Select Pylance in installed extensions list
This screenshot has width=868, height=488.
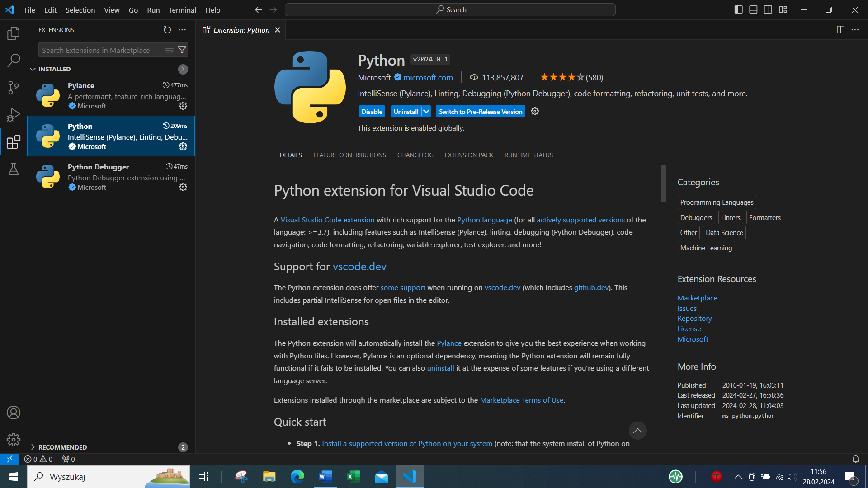111,95
